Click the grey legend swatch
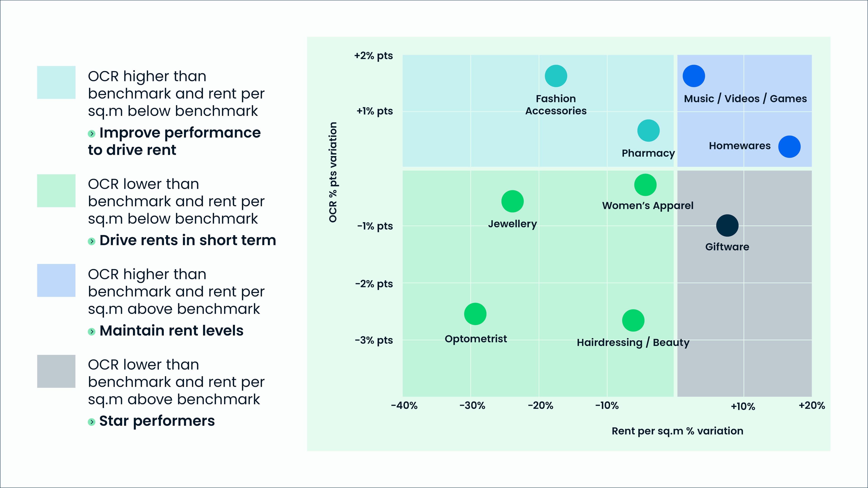Viewport: 868px width, 488px height. tap(56, 371)
